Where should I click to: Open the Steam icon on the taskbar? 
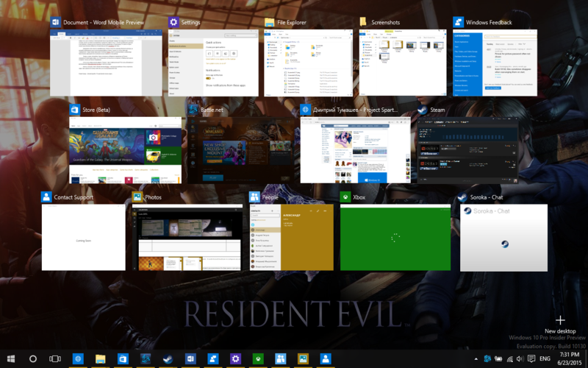(x=168, y=359)
